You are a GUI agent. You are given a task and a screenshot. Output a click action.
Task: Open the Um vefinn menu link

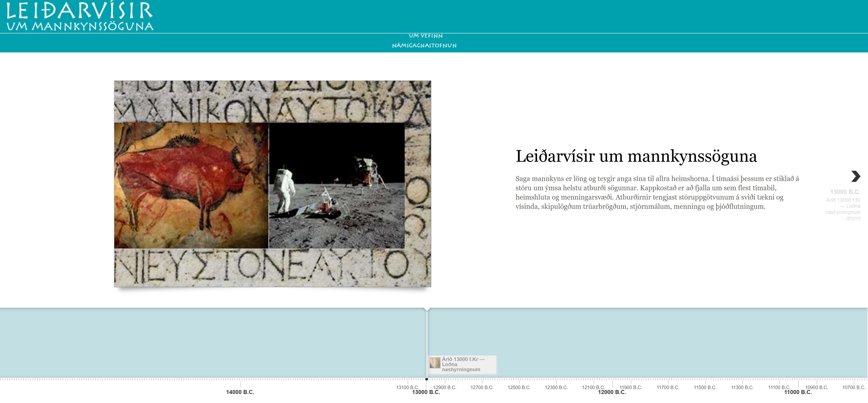(426, 36)
